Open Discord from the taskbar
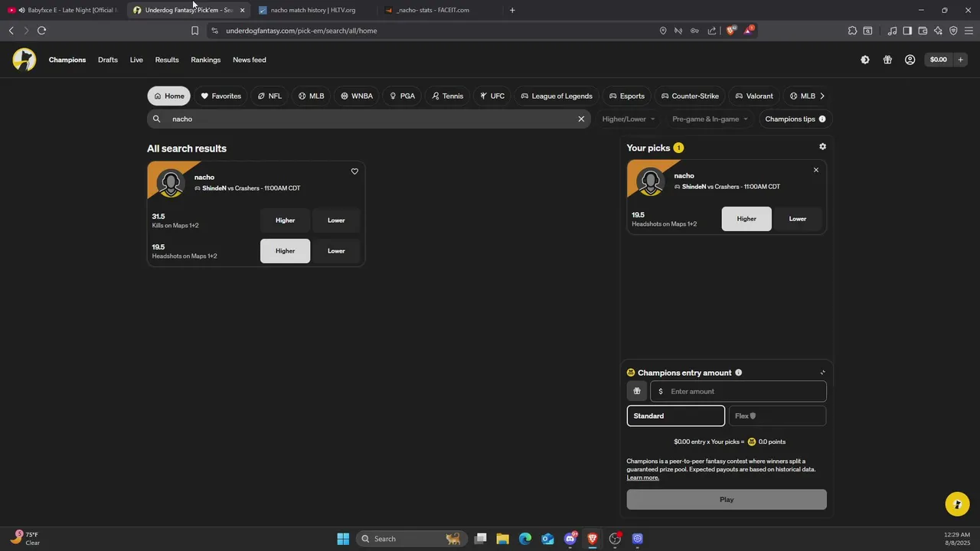Screen dimensions: 980x551 [x=570, y=539]
